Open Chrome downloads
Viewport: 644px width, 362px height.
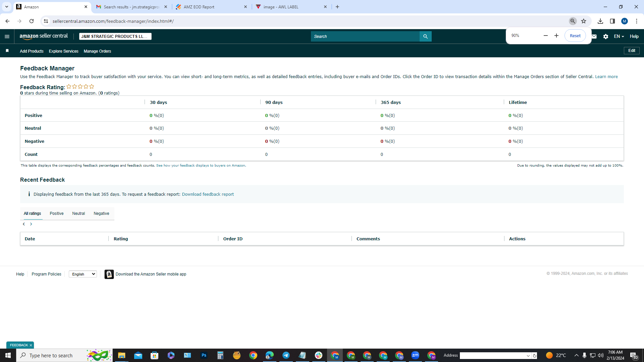point(600,21)
